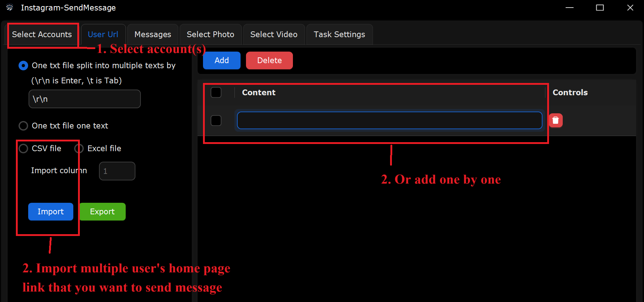Image resolution: width=644 pixels, height=302 pixels.
Task: Switch to the Task Settings tab
Action: click(340, 35)
